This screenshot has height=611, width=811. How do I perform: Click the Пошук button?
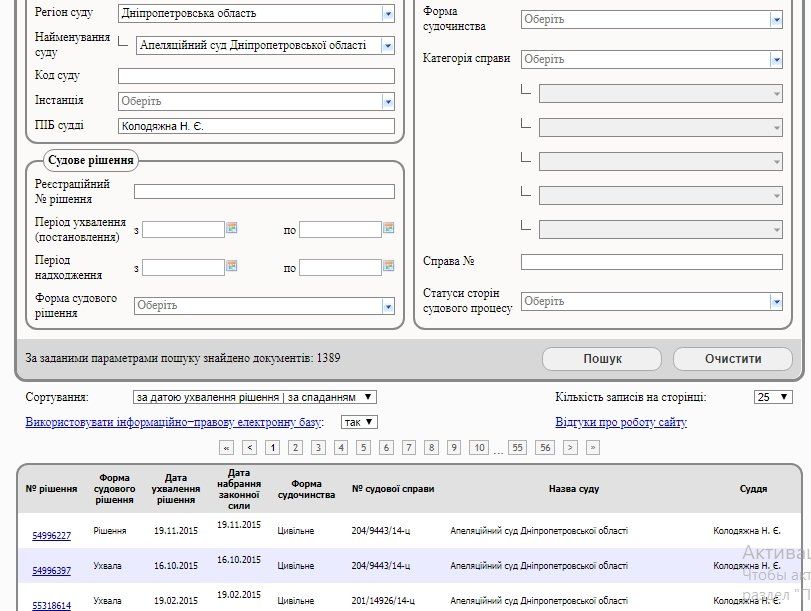(x=602, y=358)
